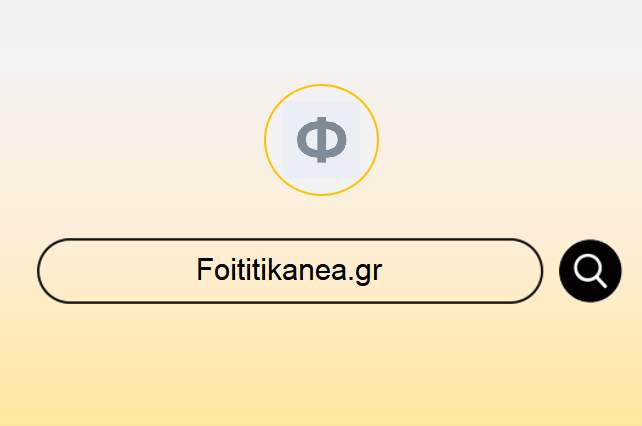Start a search with the magnifier button

click(590, 271)
